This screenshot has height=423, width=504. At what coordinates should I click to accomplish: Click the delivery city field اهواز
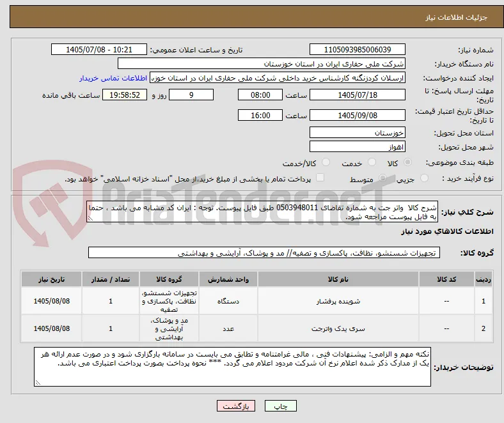tap(358, 146)
